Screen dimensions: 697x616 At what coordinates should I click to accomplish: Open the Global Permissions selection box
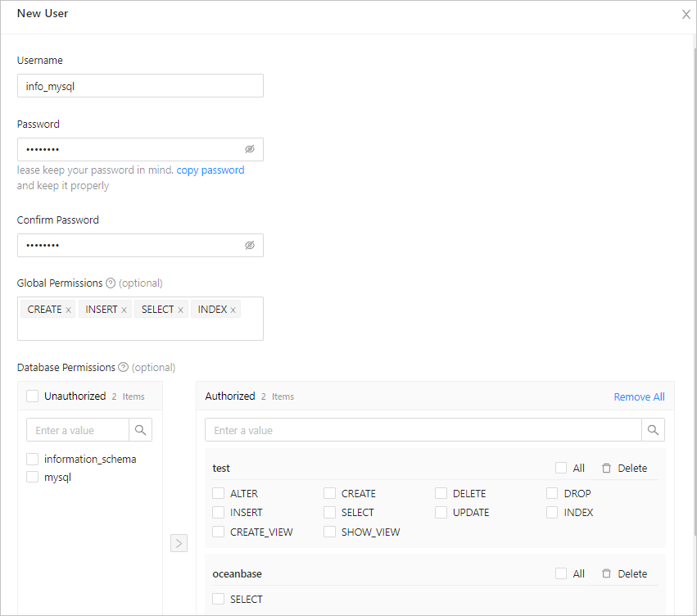pyautogui.click(x=139, y=328)
